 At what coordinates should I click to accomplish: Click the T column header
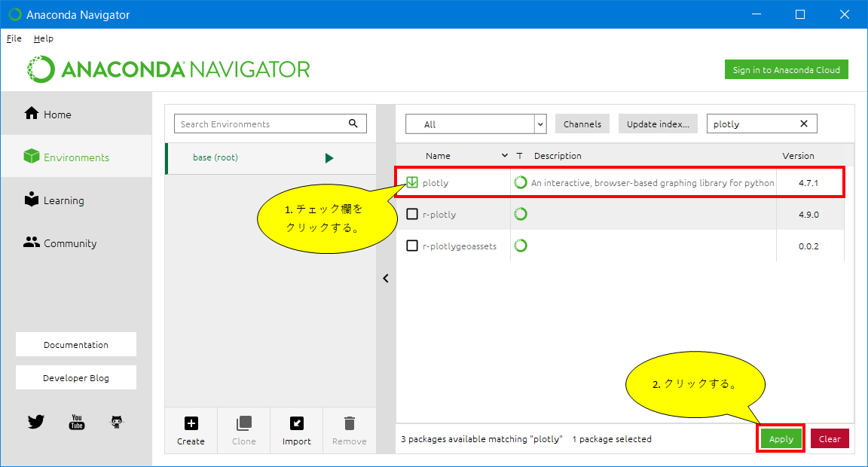tap(519, 156)
